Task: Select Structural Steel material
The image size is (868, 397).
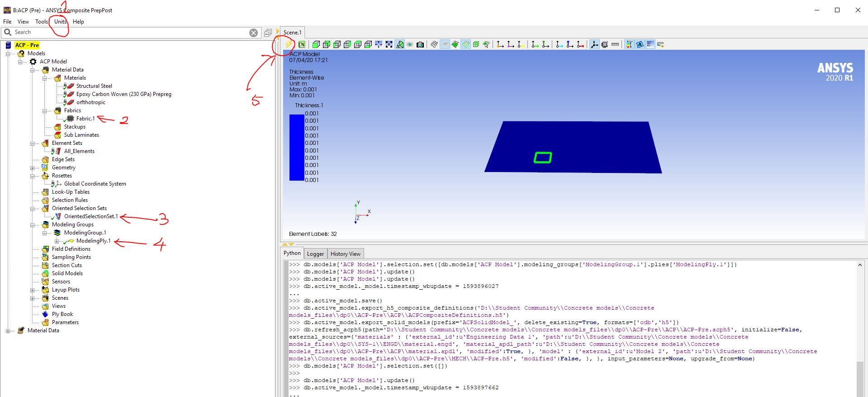Action: click(94, 86)
